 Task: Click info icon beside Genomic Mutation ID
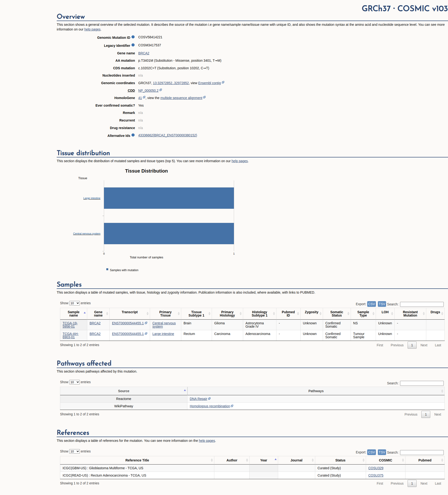[x=133, y=37]
